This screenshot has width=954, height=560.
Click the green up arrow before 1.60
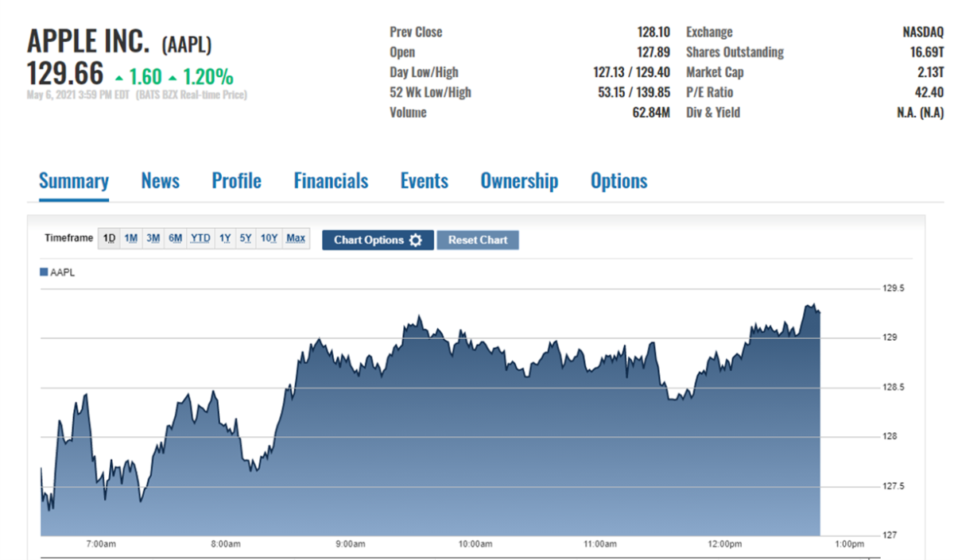119,78
